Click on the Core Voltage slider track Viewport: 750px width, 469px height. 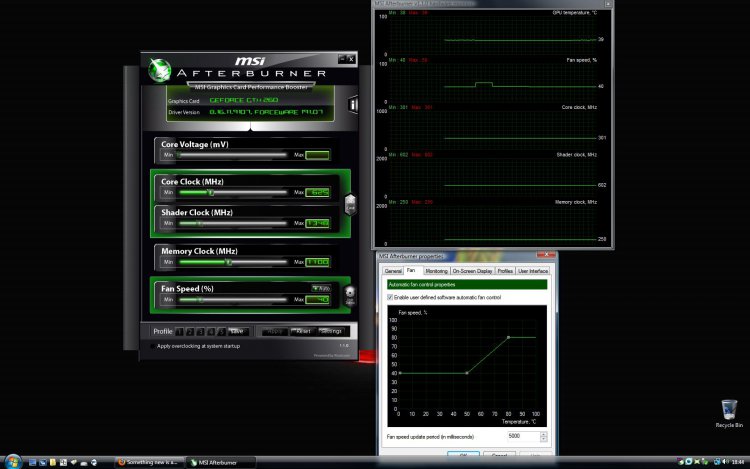click(x=232, y=155)
